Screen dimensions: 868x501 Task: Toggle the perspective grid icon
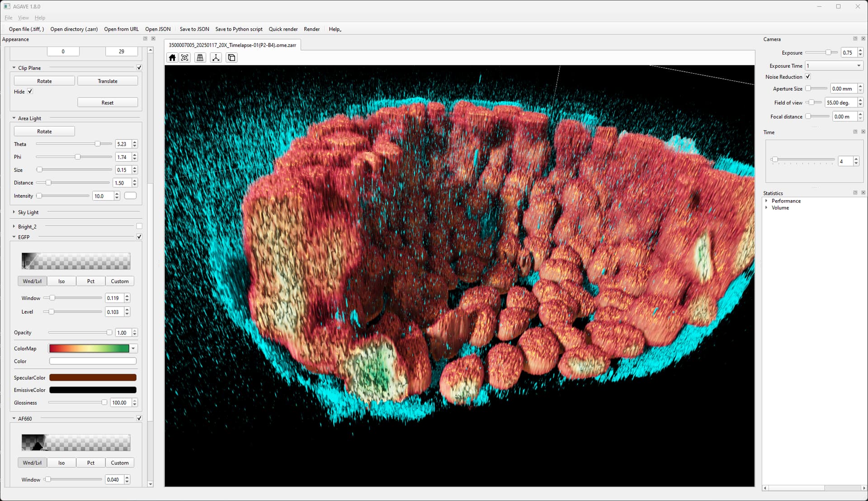click(x=200, y=57)
